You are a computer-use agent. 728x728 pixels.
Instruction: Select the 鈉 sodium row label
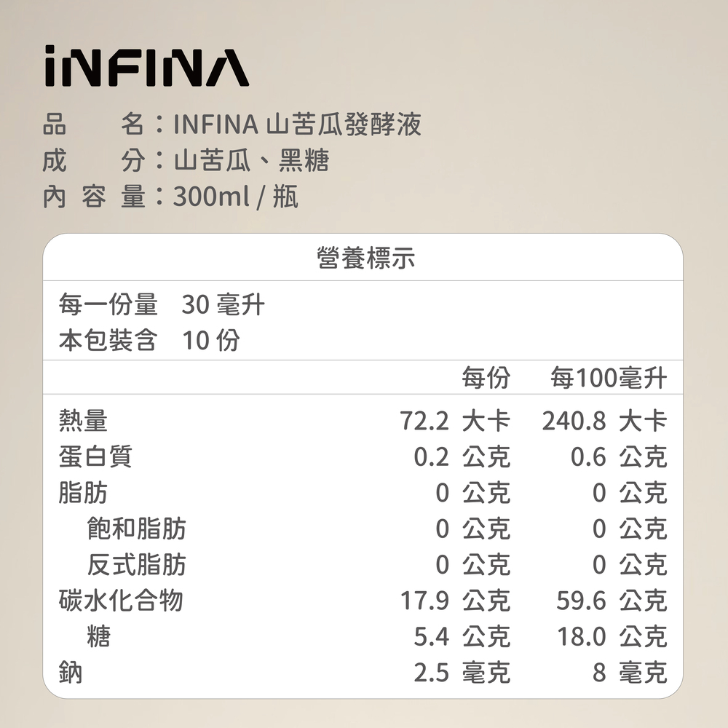pos(71,673)
